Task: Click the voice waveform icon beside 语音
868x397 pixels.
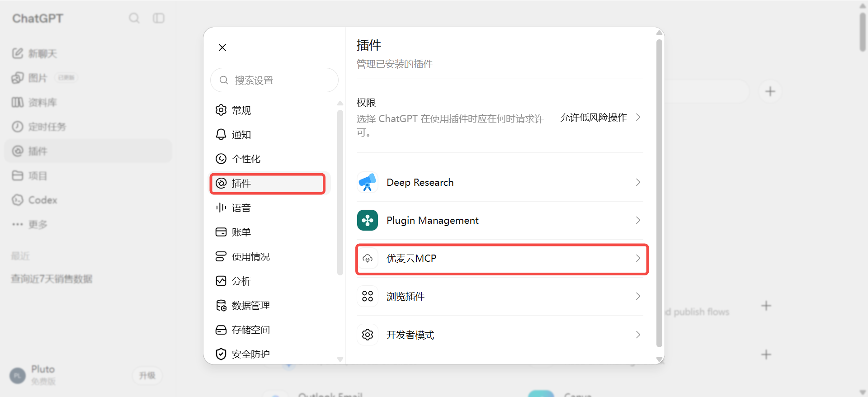Action: tap(221, 208)
